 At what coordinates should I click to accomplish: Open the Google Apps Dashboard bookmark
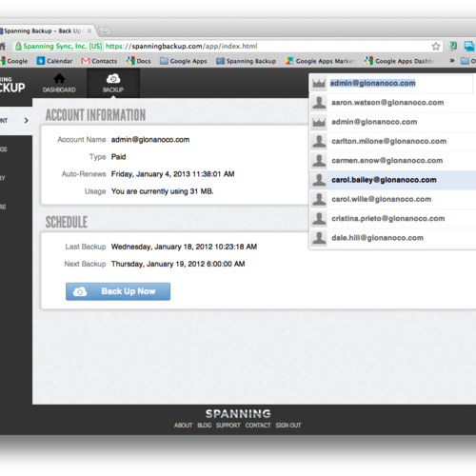(400, 61)
